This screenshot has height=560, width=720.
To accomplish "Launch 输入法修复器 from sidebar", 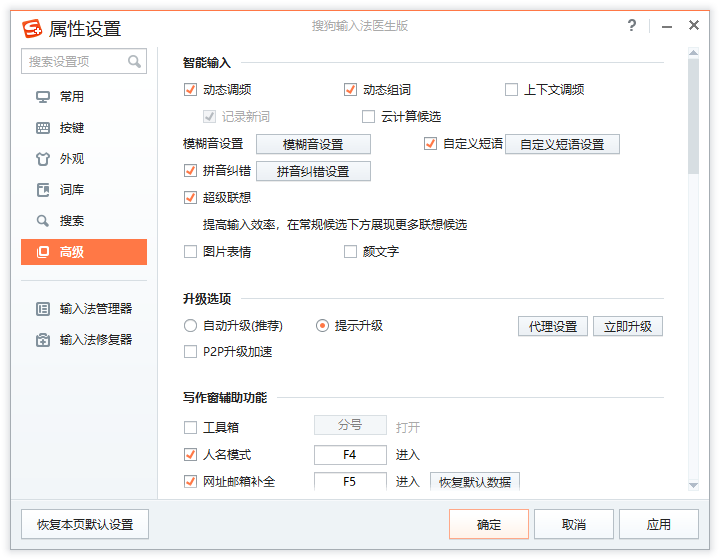I will [84, 340].
